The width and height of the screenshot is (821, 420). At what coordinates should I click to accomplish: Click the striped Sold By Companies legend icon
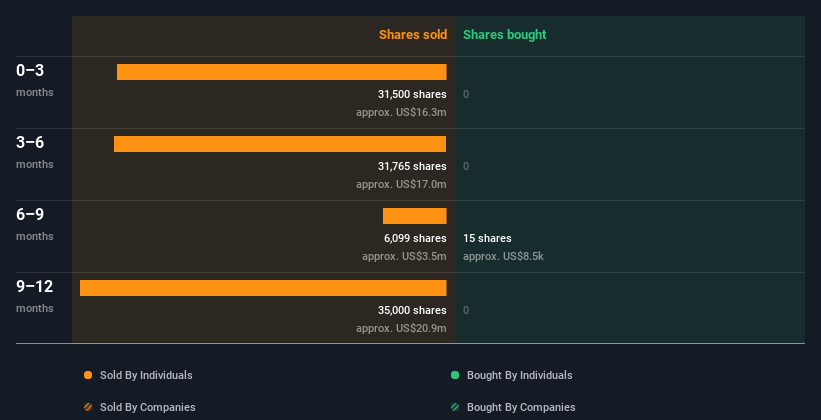point(88,407)
